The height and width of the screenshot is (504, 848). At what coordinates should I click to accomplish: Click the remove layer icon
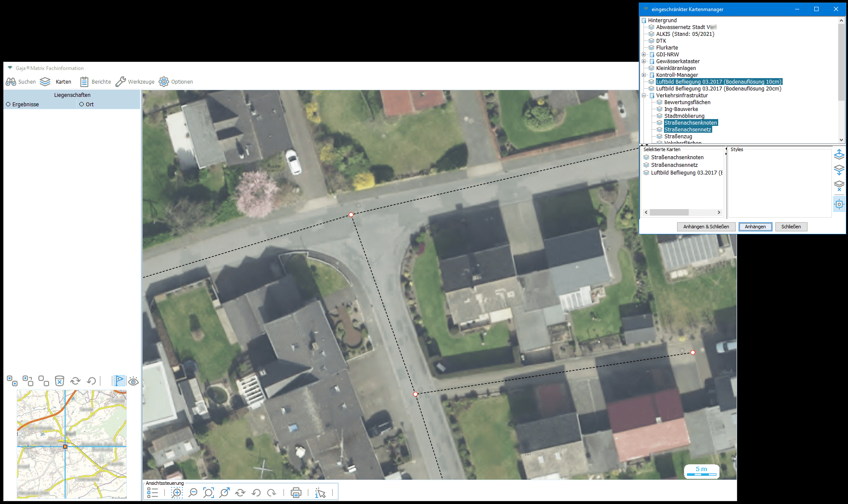[839, 186]
